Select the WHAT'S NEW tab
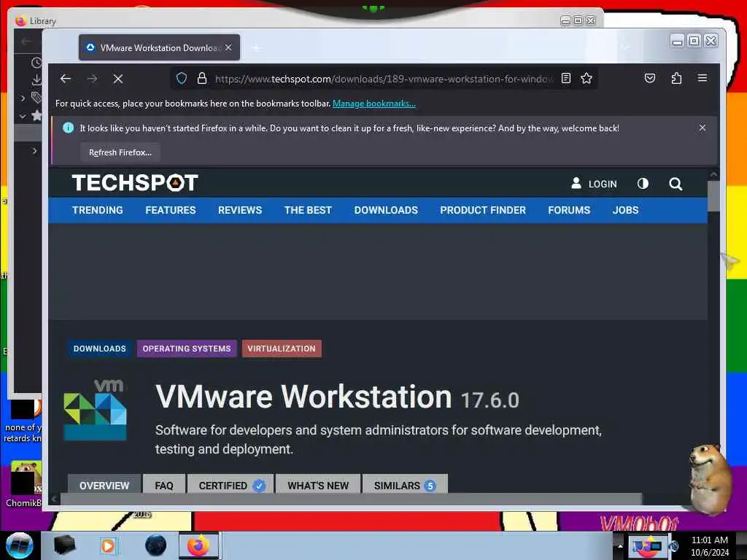This screenshot has height=560, width=747. [x=318, y=485]
